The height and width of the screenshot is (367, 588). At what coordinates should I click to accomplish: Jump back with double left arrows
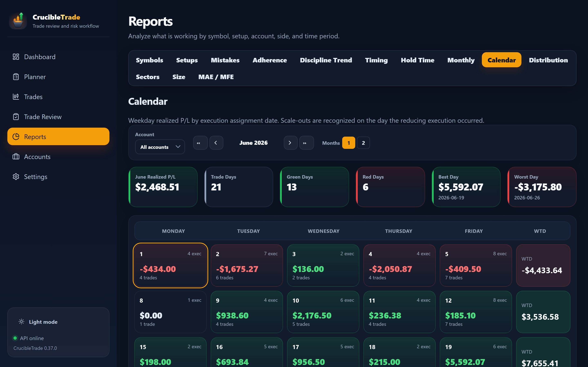click(200, 143)
